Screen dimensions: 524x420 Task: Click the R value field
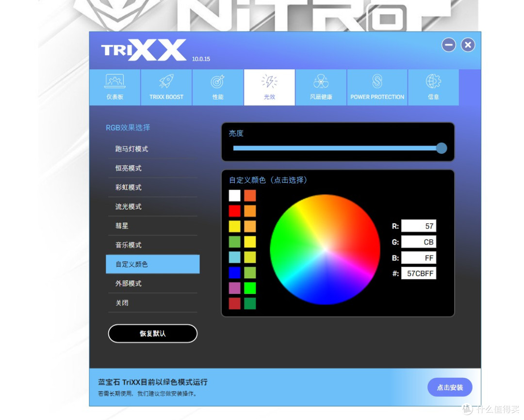[x=419, y=226]
